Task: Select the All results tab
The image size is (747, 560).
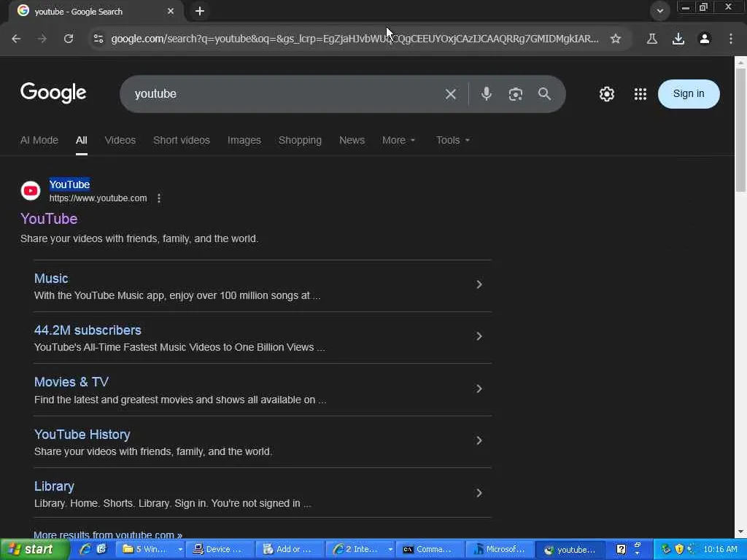Action: [x=82, y=140]
